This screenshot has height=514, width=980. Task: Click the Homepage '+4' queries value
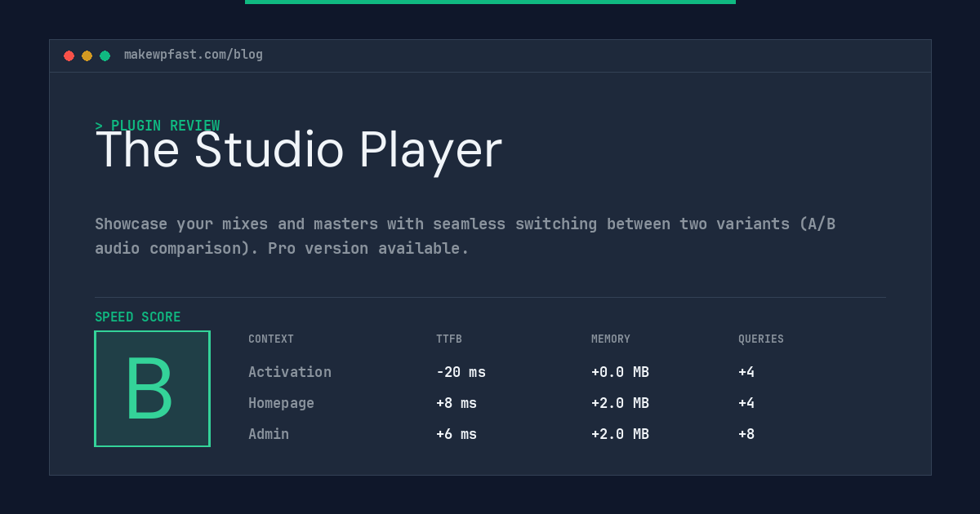pyautogui.click(x=746, y=403)
